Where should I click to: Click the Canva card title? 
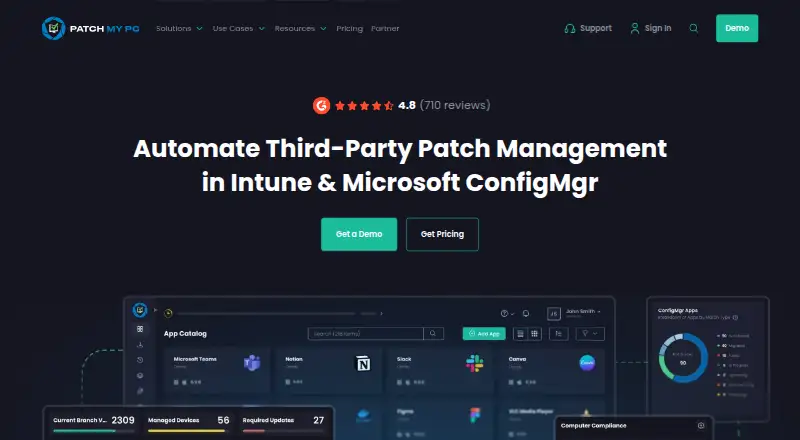pyautogui.click(x=517, y=359)
